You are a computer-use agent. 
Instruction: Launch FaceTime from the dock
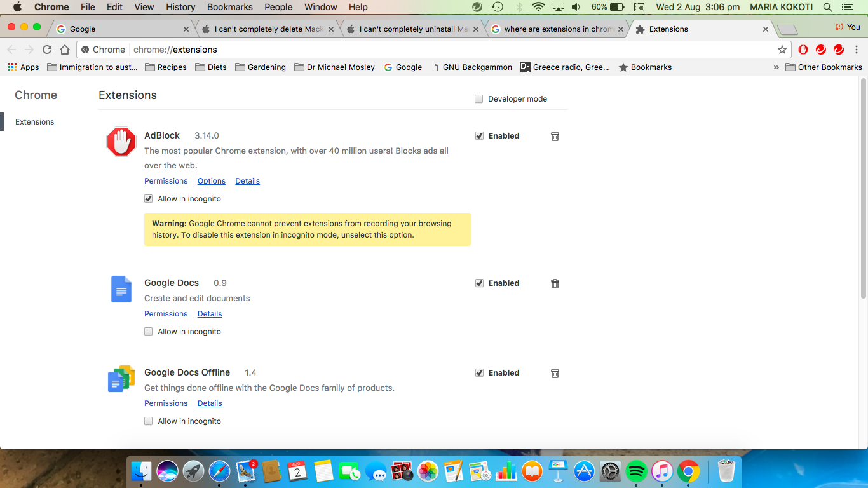[349, 471]
